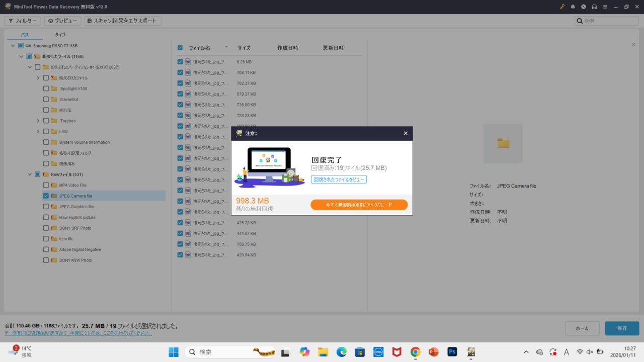
Task: Click the yellow license key icon in titlebar
Action: click(x=562, y=7)
